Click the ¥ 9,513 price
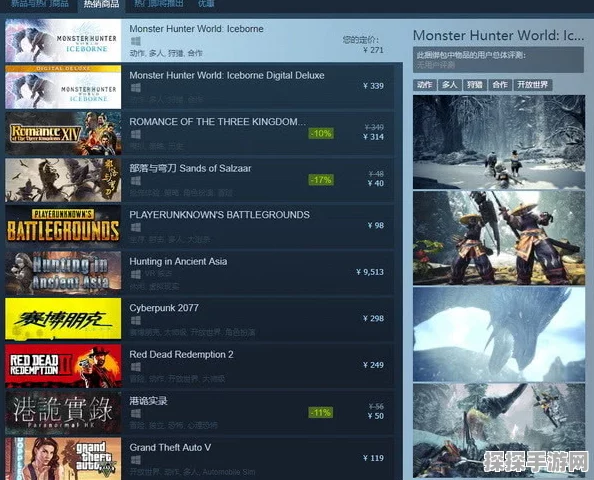594x480 pixels. pyautogui.click(x=370, y=272)
